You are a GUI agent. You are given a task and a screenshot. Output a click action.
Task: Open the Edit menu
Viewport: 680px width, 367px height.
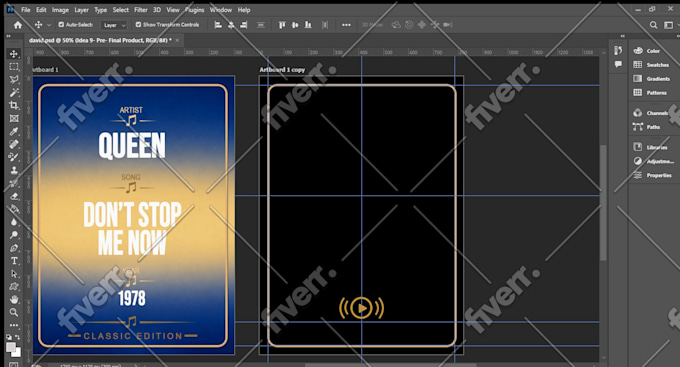pyautogui.click(x=41, y=10)
